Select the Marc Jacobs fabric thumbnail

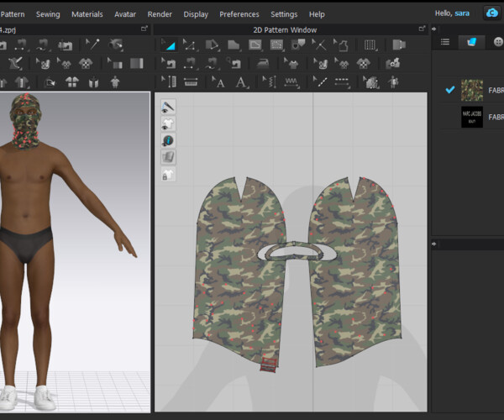tap(472, 117)
